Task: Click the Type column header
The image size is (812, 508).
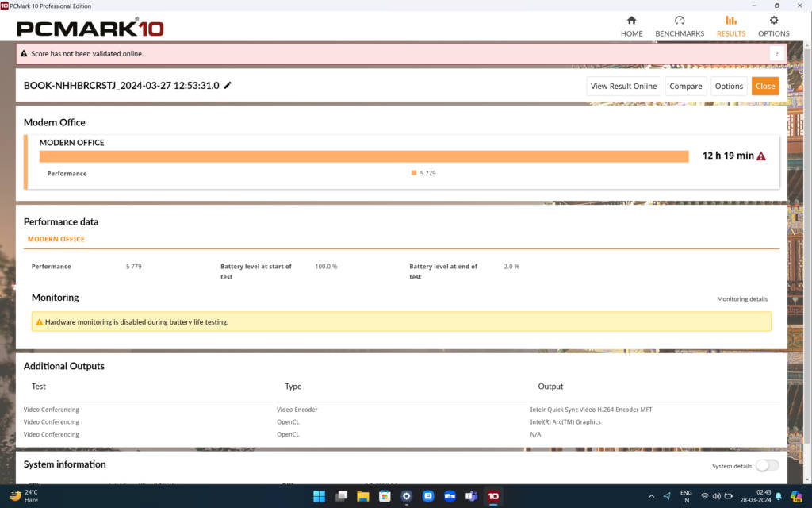Action: pyautogui.click(x=293, y=387)
